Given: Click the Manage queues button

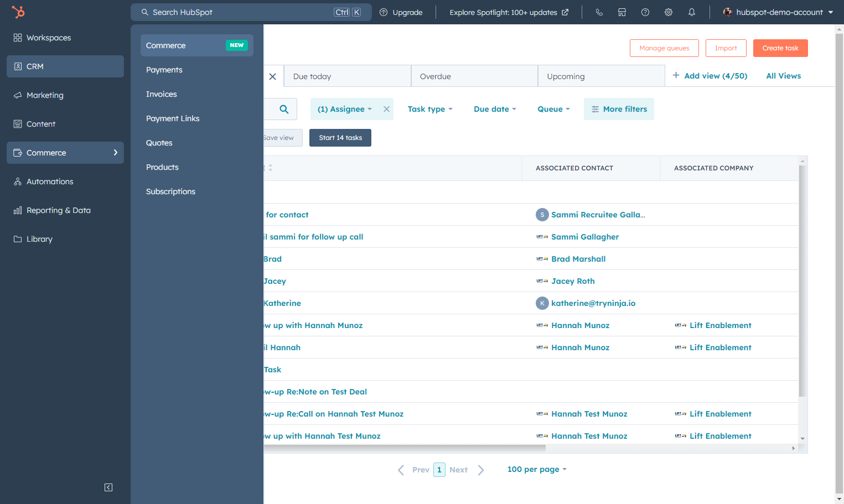Looking at the screenshot, I should pos(664,48).
